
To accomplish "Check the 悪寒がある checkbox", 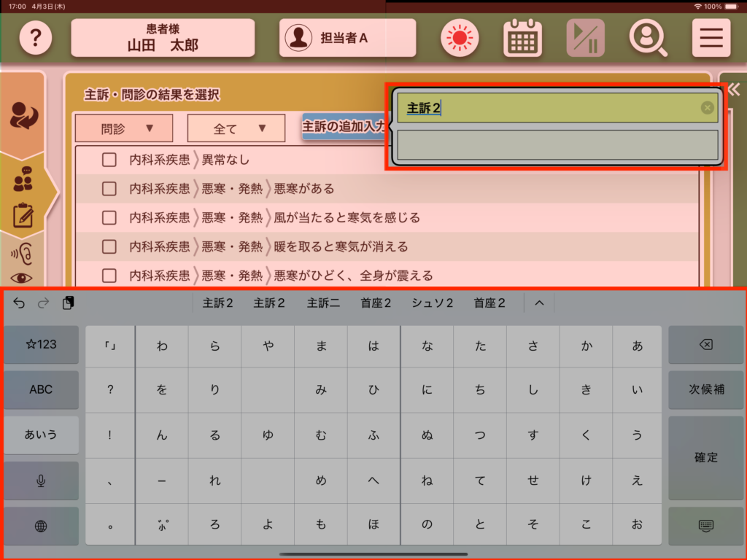I will (x=109, y=189).
